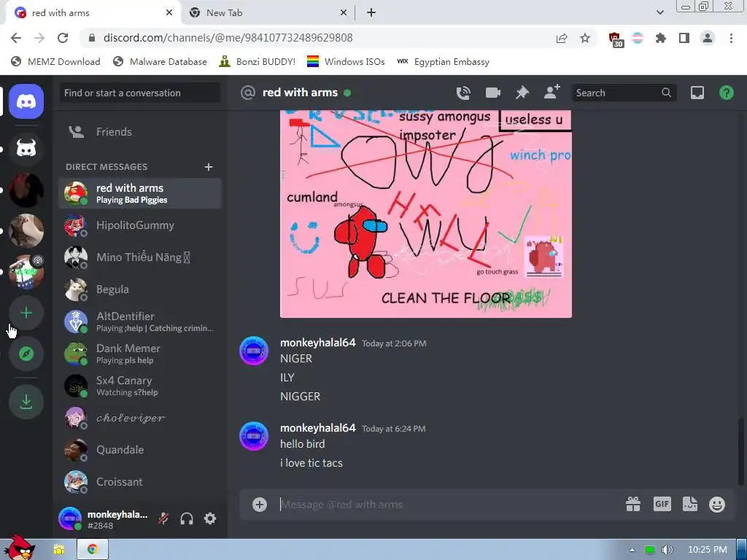
Task: Open DM with Sx4 Canary
Action: [x=139, y=386]
